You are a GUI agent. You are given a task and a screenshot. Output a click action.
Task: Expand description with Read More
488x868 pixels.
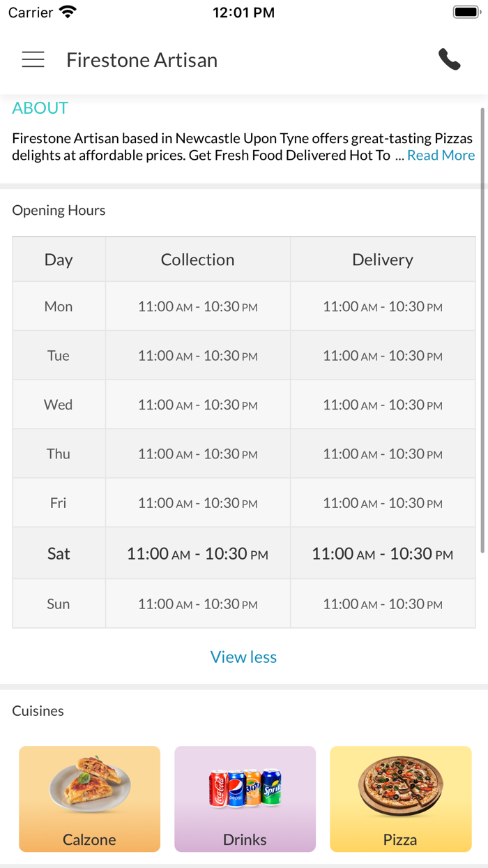(x=441, y=155)
